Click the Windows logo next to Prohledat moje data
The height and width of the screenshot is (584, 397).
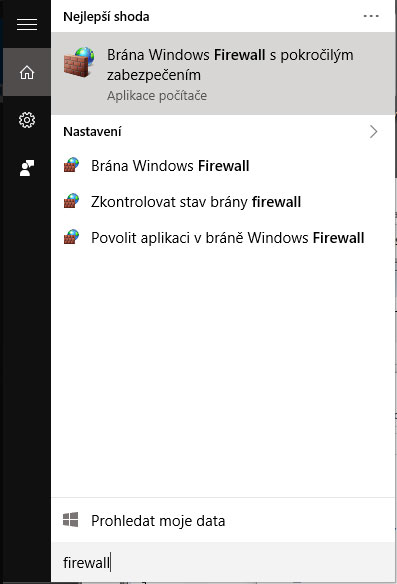pyautogui.click(x=71, y=520)
